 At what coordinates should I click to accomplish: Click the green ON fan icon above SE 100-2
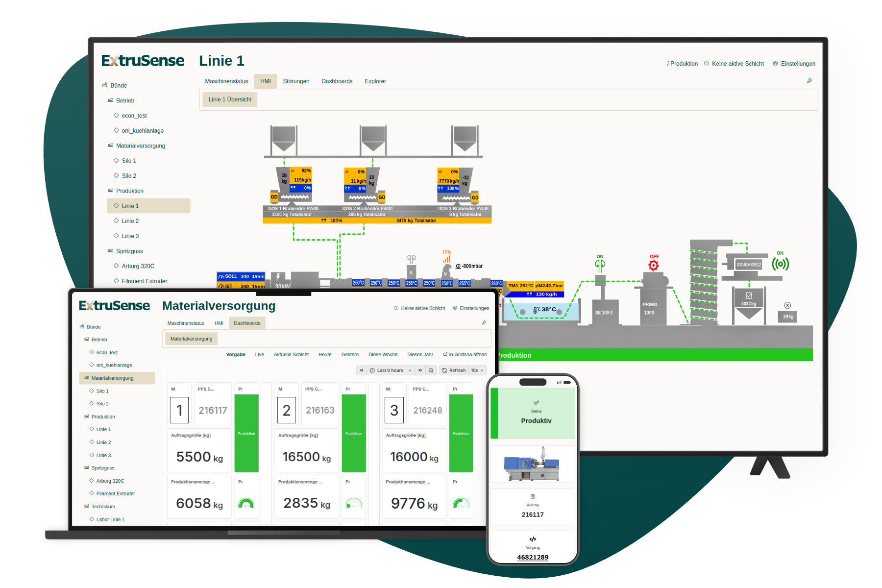(x=600, y=265)
